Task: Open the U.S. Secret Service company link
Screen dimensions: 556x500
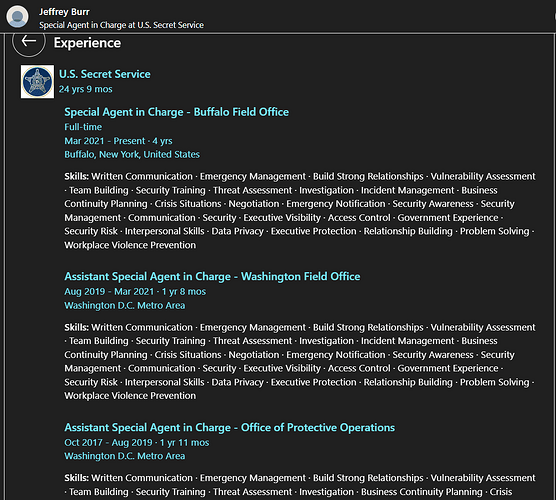Action: [105, 74]
